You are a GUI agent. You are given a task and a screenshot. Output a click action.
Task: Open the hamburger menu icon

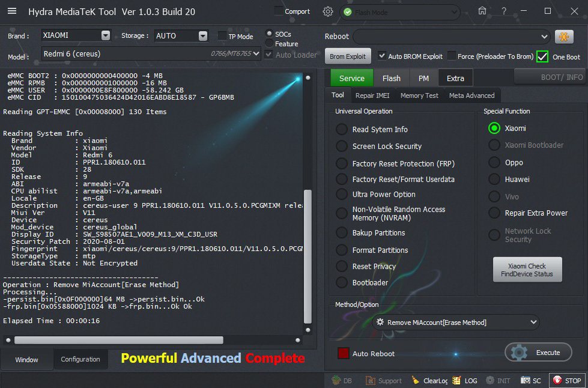click(12, 12)
